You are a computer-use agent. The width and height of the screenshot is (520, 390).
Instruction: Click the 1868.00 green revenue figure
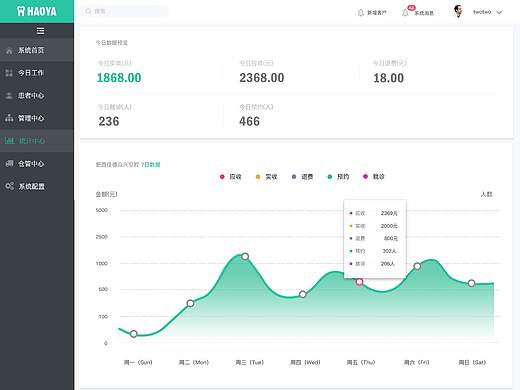click(119, 78)
